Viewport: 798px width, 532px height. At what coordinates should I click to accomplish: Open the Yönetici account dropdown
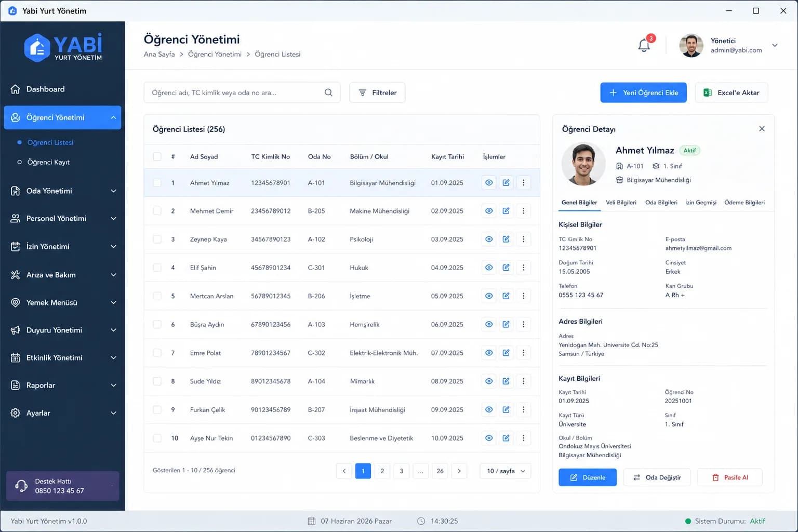[775, 45]
